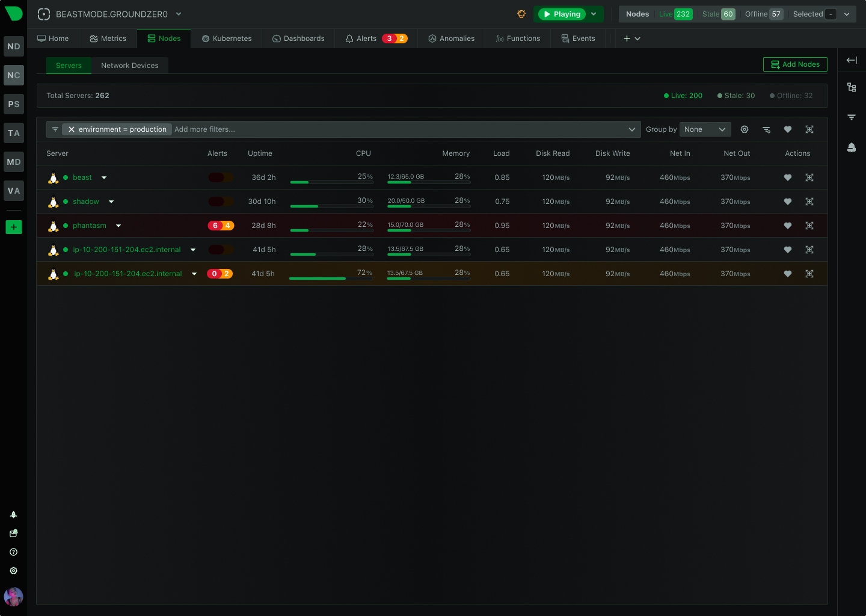
Task: Toggle the alert indicator pill for beast server
Action: (x=220, y=177)
